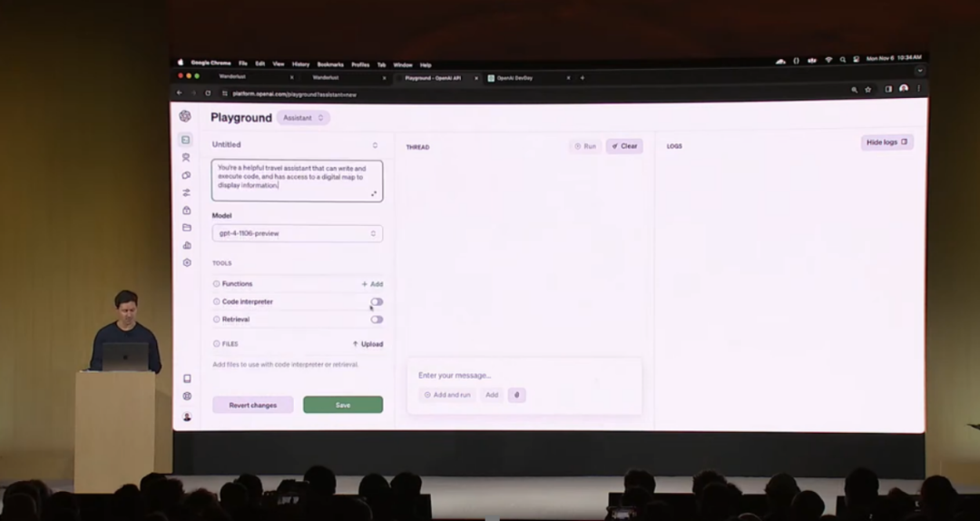Open the Documentation book icon in the sidebar
The height and width of the screenshot is (521, 980).
pos(187,378)
